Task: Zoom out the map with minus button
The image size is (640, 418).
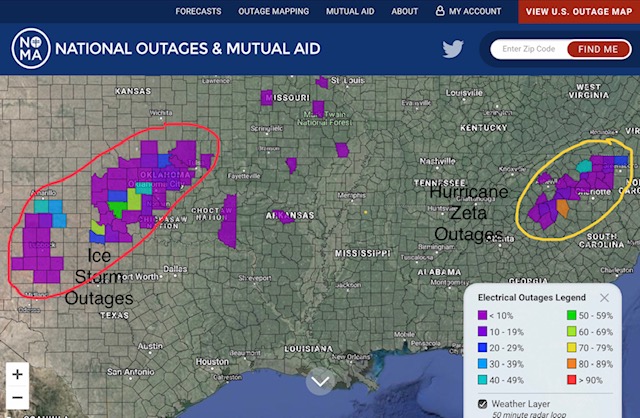Action: tap(17, 397)
